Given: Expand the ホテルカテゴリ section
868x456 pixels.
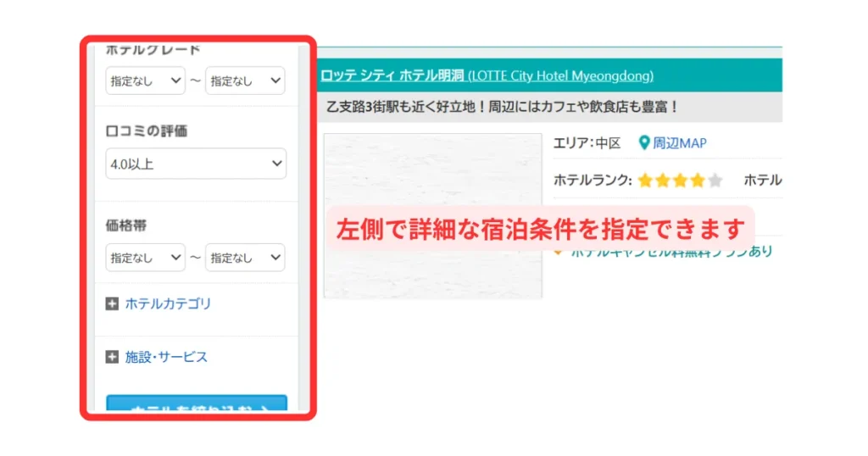Looking at the screenshot, I should pyautogui.click(x=168, y=303).
